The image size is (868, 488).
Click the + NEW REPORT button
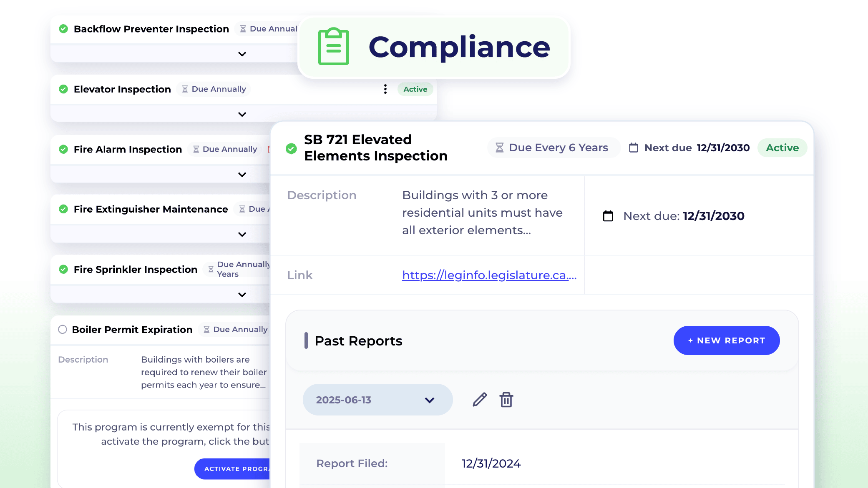tap(726, 340)
